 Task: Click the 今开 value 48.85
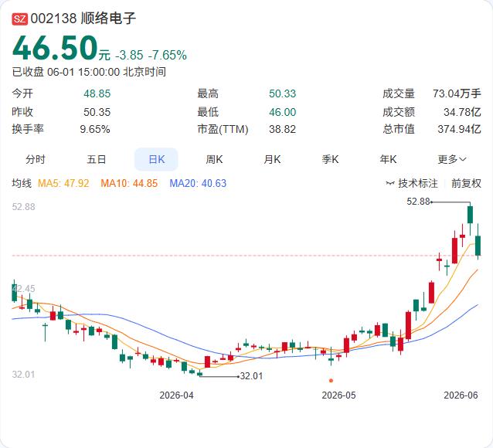(97, 93)
